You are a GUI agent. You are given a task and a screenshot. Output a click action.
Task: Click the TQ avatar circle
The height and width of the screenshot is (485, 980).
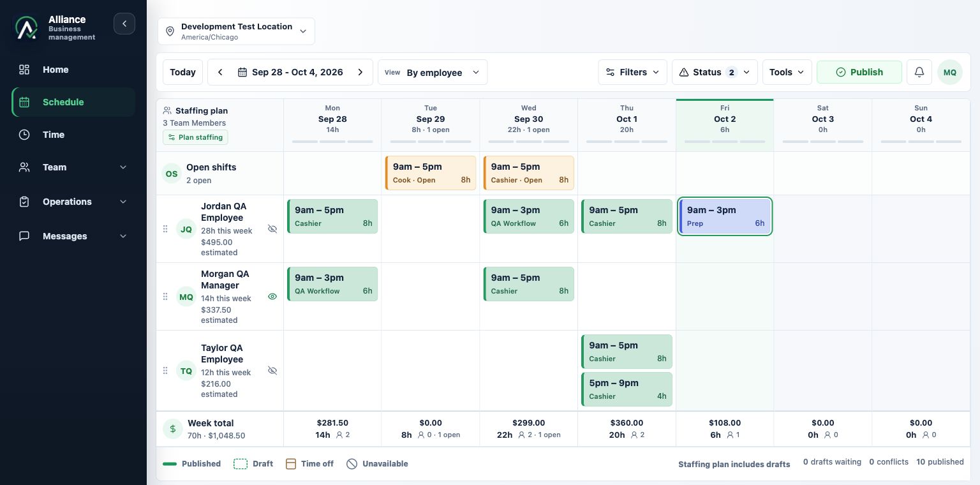[186, 370]
